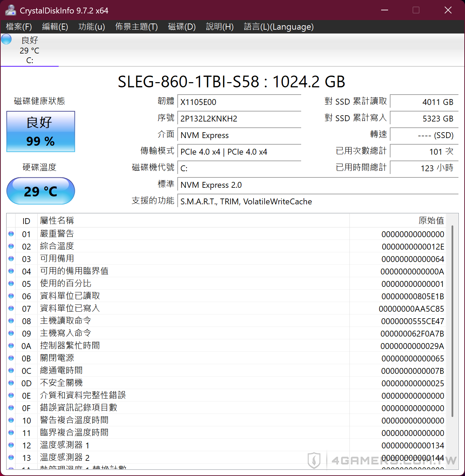Click the CrystalDiskInfo app icon in title bar
The image size is (465, 476).
(x=10, y=10)
